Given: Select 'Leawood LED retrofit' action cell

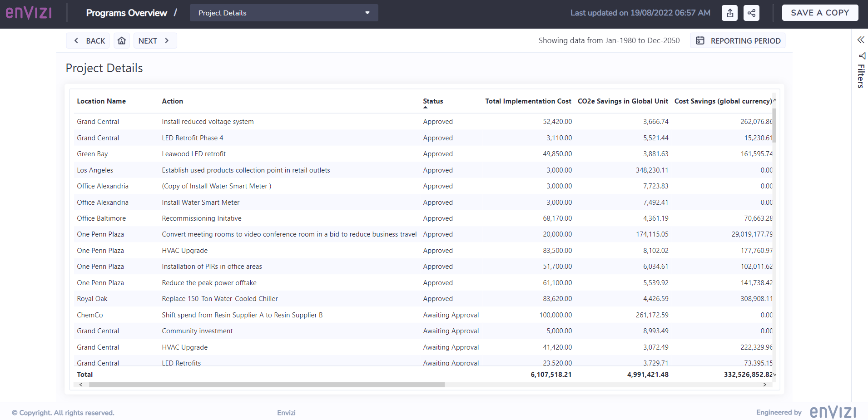Looking at the screenshot, I should [194, 154].
